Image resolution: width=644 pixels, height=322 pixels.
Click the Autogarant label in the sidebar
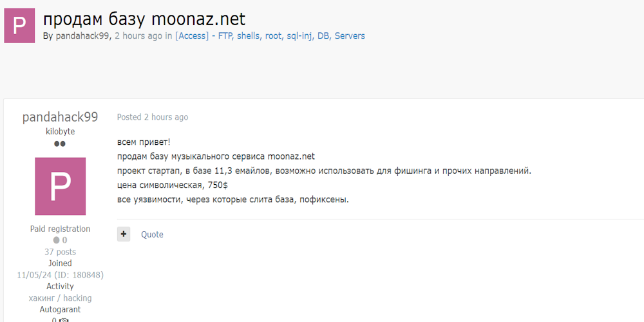60,310
